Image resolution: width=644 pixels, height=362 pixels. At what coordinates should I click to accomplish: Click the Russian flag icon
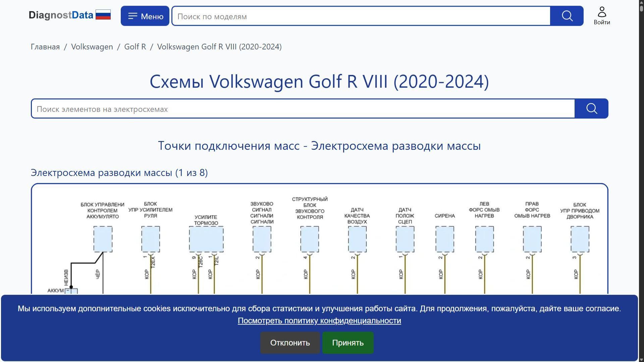104,14
